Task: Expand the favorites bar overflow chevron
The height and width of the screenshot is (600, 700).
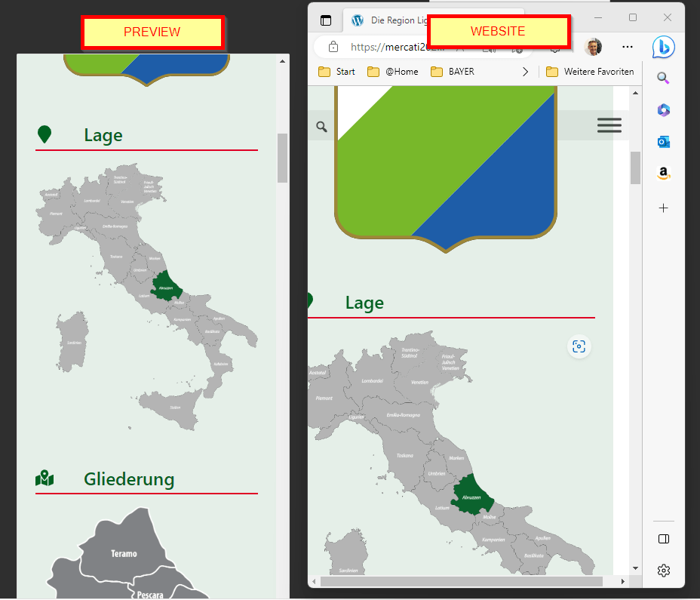Action: (x=526, y=72)
